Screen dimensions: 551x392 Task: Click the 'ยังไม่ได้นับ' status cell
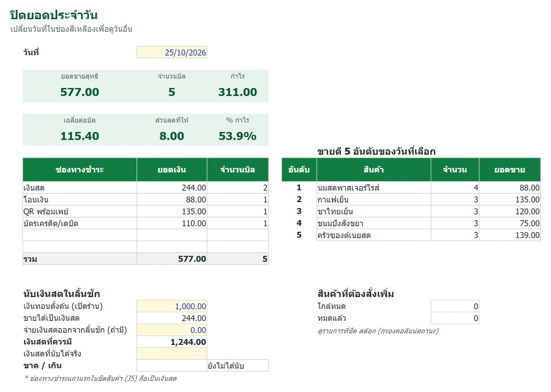(x=238, y=365)
